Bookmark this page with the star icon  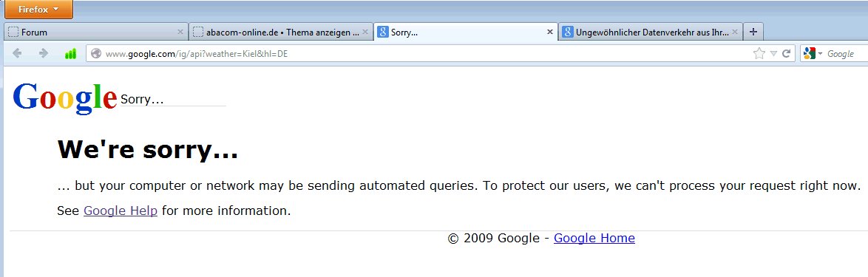click(x=759, y=54)
